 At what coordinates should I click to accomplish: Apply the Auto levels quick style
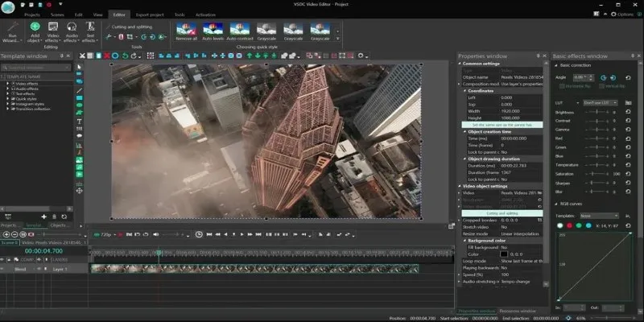pyautogui.click(x=213, y=31)
